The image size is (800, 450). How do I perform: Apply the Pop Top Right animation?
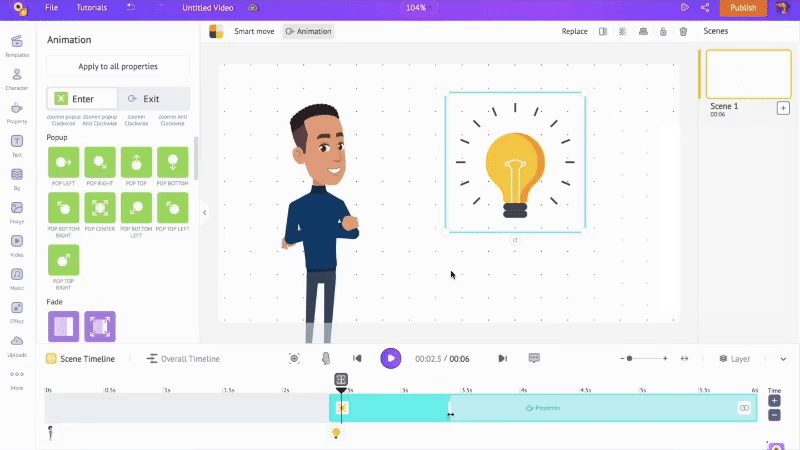click(63, 260)
